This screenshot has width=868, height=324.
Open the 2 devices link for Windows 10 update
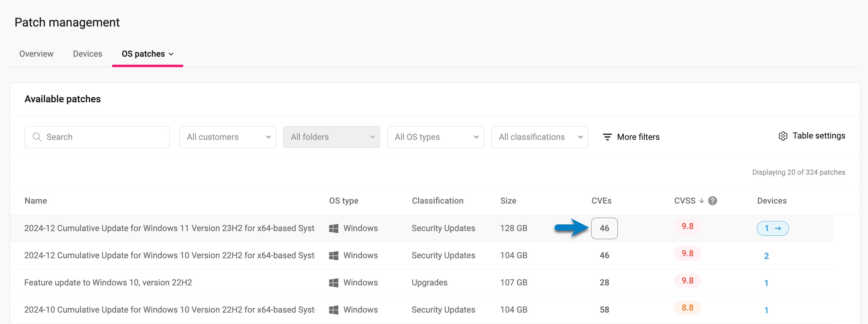point(766,256)
